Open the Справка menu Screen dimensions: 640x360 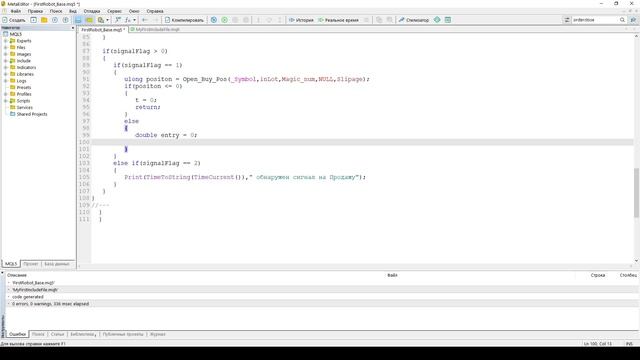[x=155, y=11]
